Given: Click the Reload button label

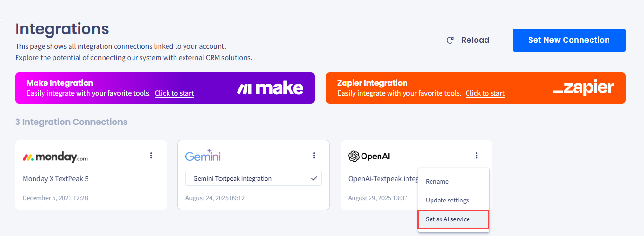Looking at the screenshot, I should (x=476, y=40).
